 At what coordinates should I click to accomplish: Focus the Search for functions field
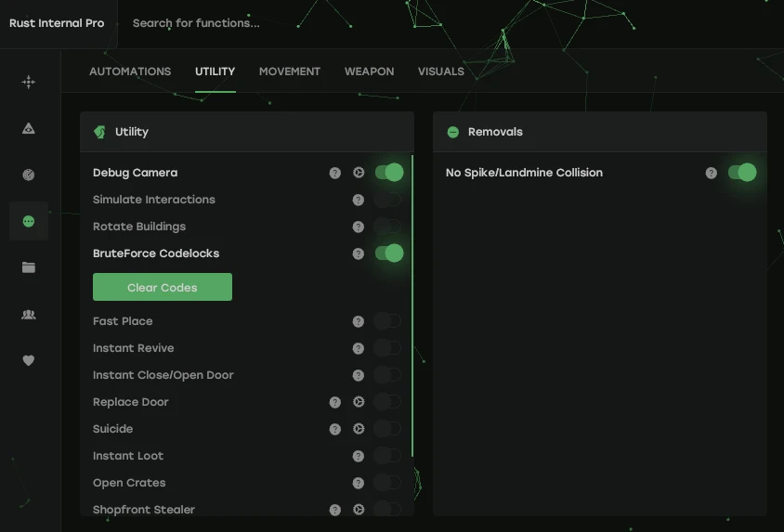click(x=196, y=23)
